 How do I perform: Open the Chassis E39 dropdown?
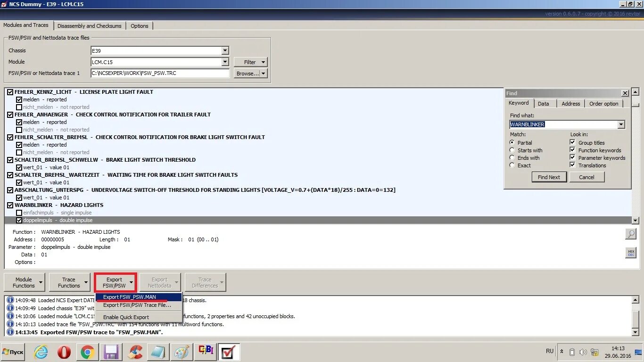coord(225,50)
